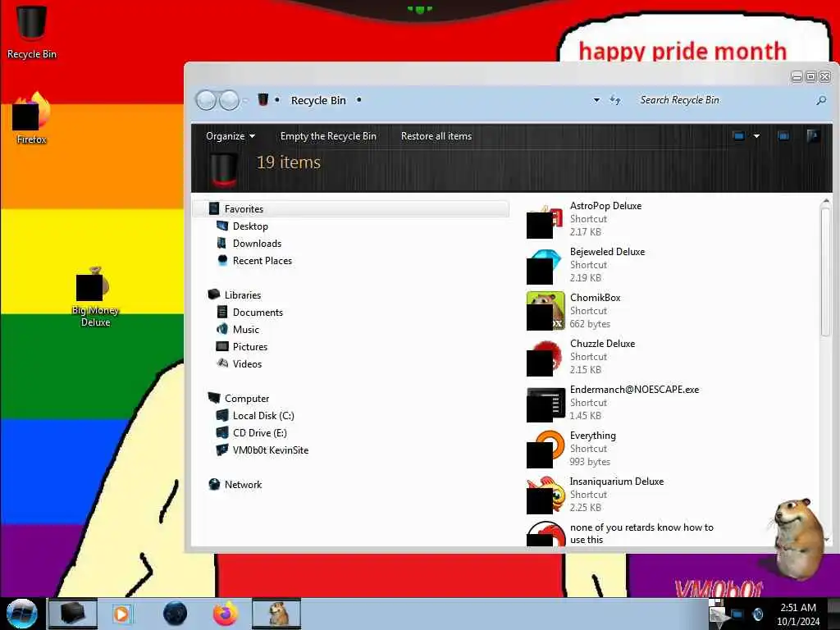Viewport: 840px width, 630px height.
Task: Select the Insaniquarium Deluxe shortcut icon
Action: click(546, 495)
